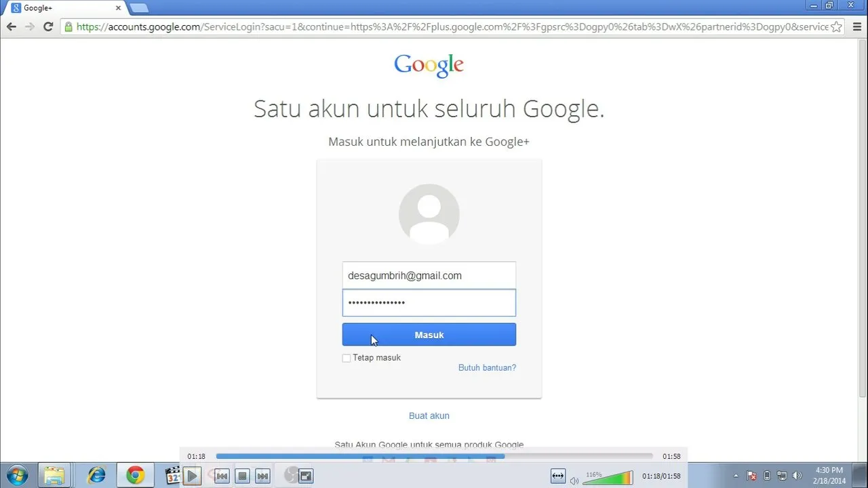This screenshot has width=868, height=488.
Task: Click the default profile avatar image
Action: coord(429,213)
